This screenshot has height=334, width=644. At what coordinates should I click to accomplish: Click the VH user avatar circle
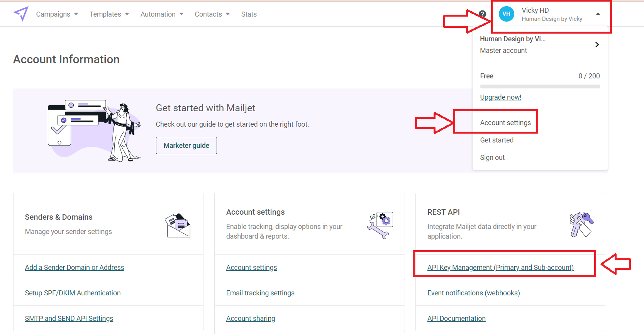[x=506, y=14]
